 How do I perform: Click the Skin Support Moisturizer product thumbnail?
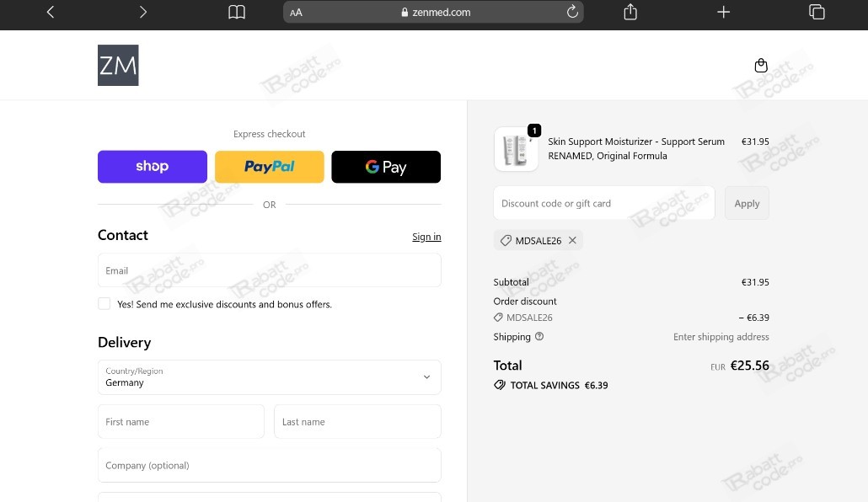tap(516, 149)
